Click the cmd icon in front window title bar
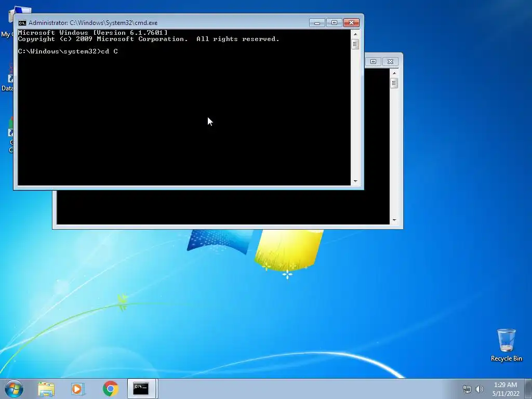 click(22, 23)
